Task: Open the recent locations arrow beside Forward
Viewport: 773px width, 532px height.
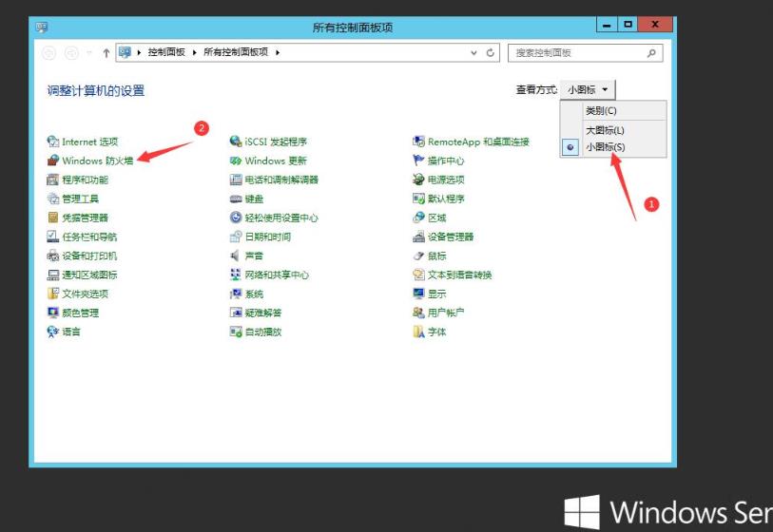Action: pos(89,52)
